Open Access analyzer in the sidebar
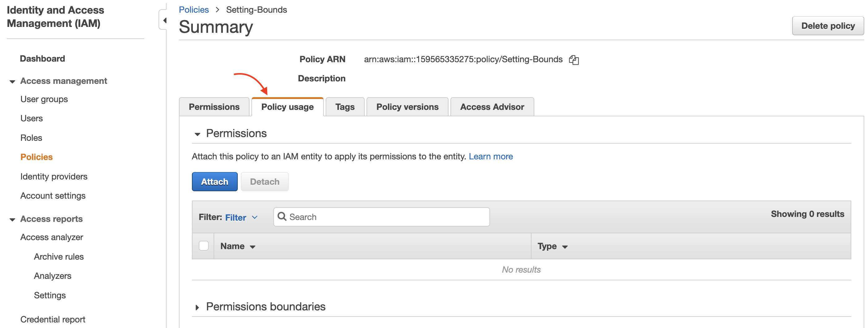868x328 pixels. click(x=52, y=237)
